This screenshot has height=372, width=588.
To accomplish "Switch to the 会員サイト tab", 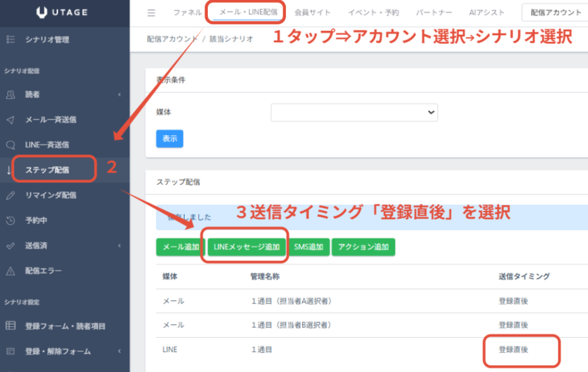I will coord(312,13).
